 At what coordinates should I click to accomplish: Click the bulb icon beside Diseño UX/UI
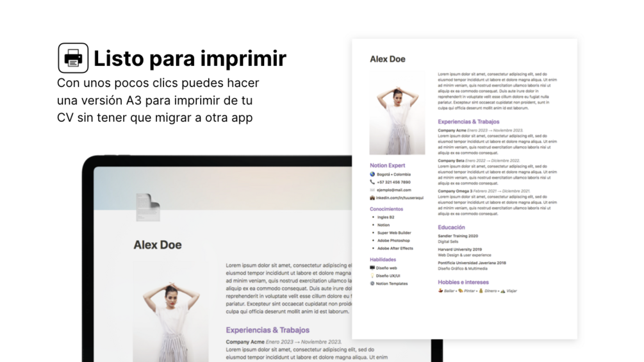pos(372,276)
